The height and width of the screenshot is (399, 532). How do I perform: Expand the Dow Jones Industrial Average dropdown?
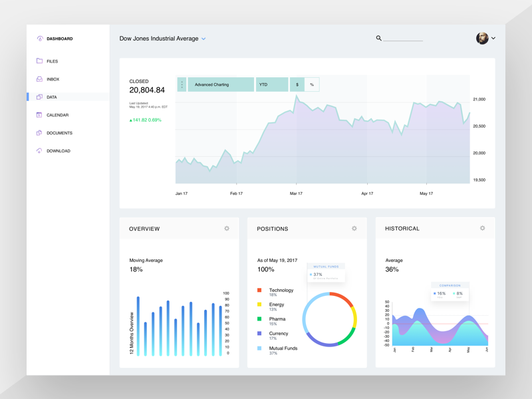tap(203, 39)
